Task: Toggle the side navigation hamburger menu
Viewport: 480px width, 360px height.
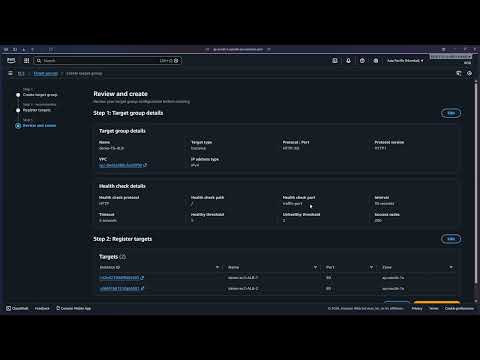Action: [10, 73]
